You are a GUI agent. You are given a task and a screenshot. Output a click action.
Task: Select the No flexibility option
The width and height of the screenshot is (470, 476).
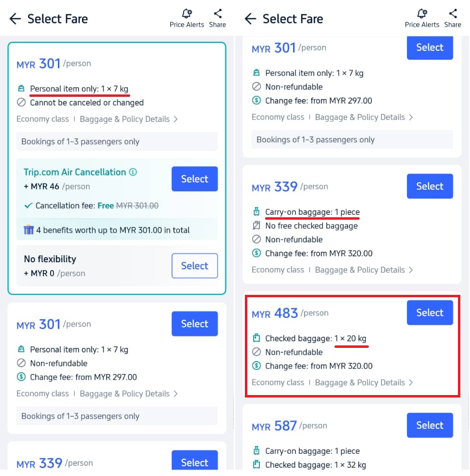194,266
